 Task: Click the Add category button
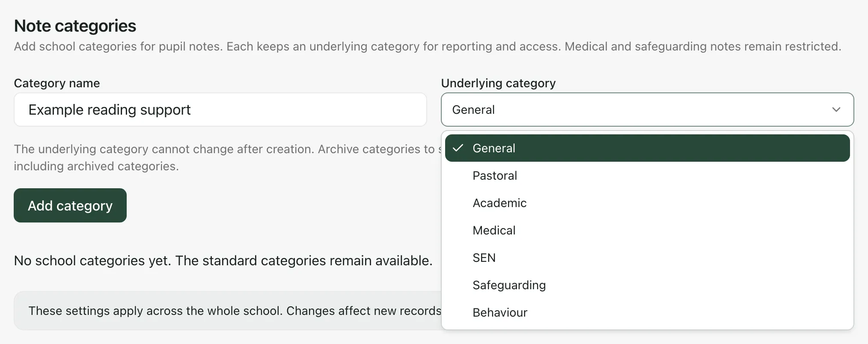pos(70,205)
